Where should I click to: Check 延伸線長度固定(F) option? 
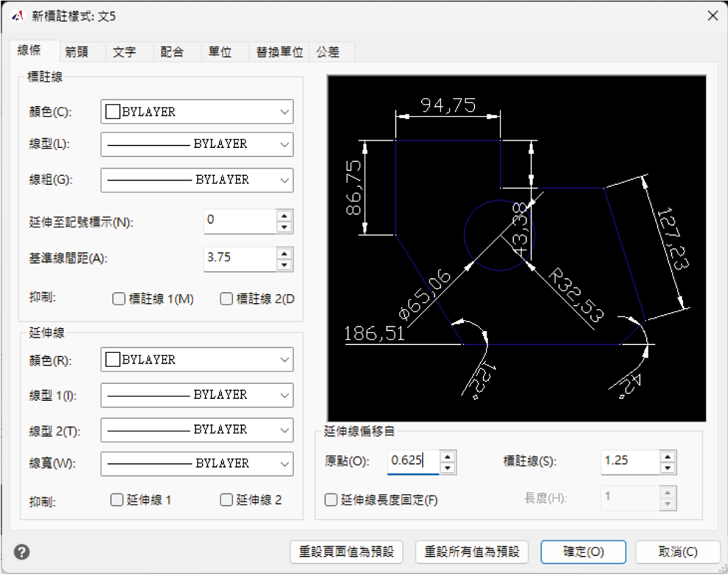331,500
